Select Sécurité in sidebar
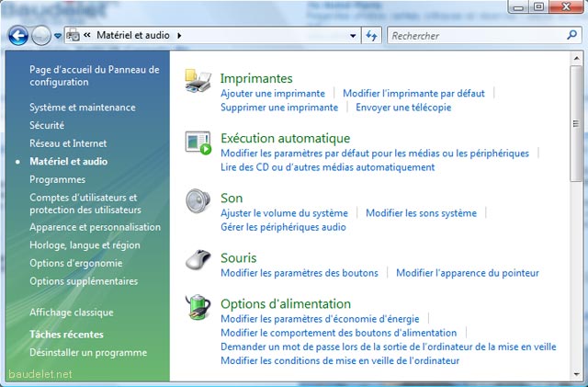The width and height of the screenshot is (588, 387). 47,125
